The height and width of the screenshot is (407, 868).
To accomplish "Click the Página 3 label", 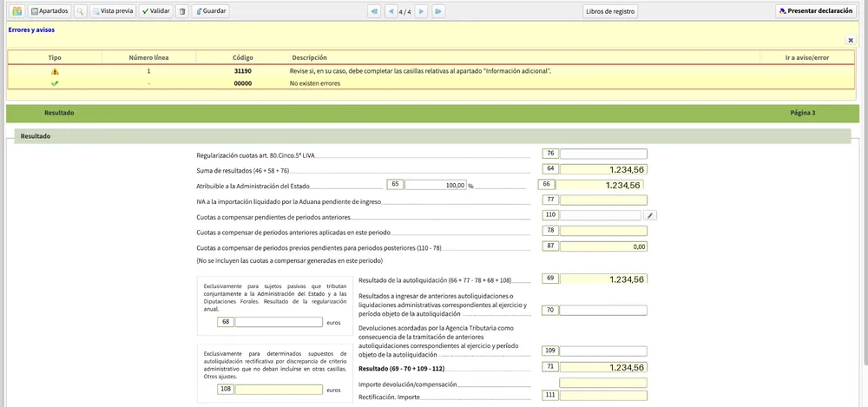I will click(803, 113).
